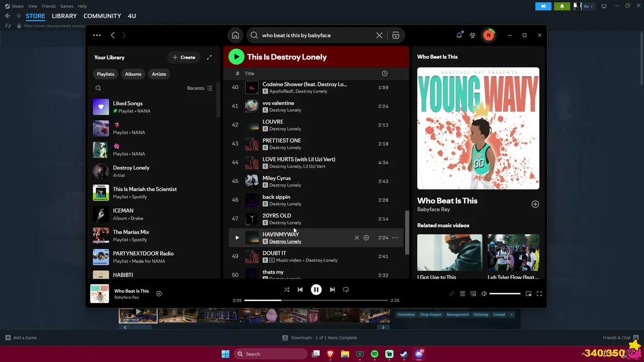Search within Your Library
Image resolution: width=644 pixels, height=362 pixels.
tap(98, 88)
